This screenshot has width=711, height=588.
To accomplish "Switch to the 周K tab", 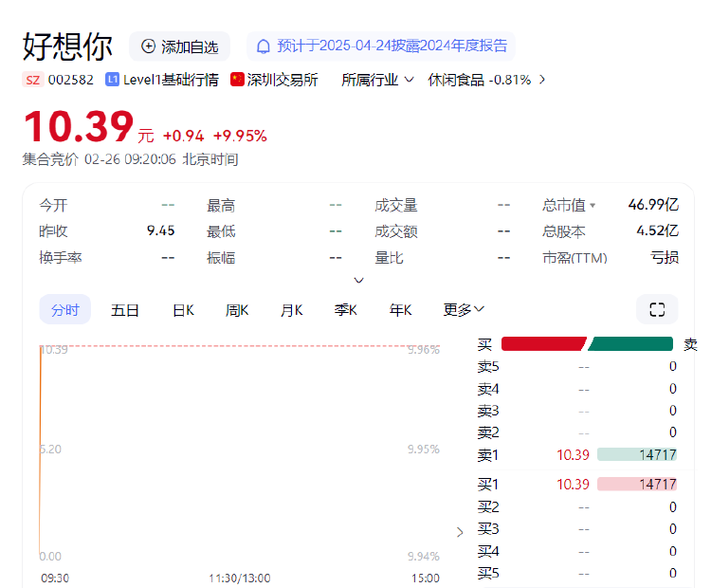I will pyautogui.click(x=237, y=310).
